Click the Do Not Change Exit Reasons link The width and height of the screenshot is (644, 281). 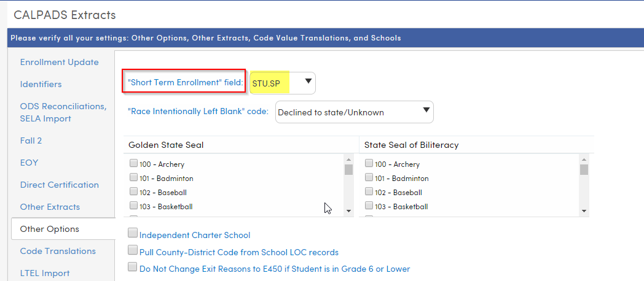(x=275, y=269)
